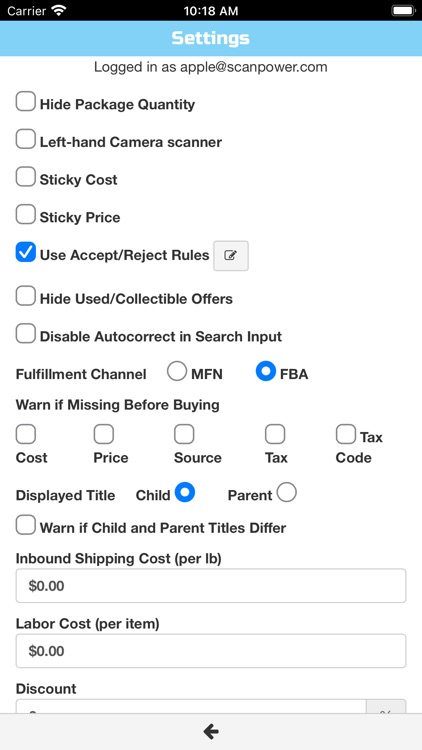Check the Cost warning checkbox
The height and width of the screenshot is (750, 422).
pos(26,435)
